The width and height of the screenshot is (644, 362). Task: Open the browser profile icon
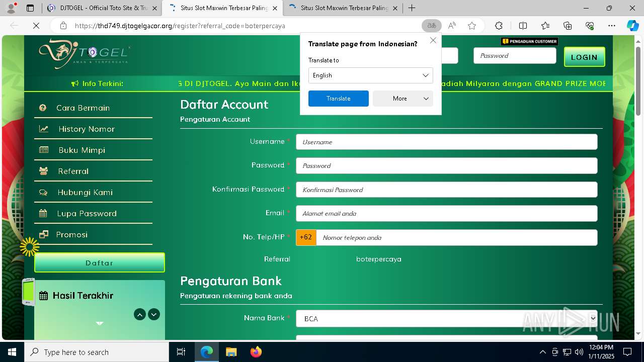pos(11,8)
